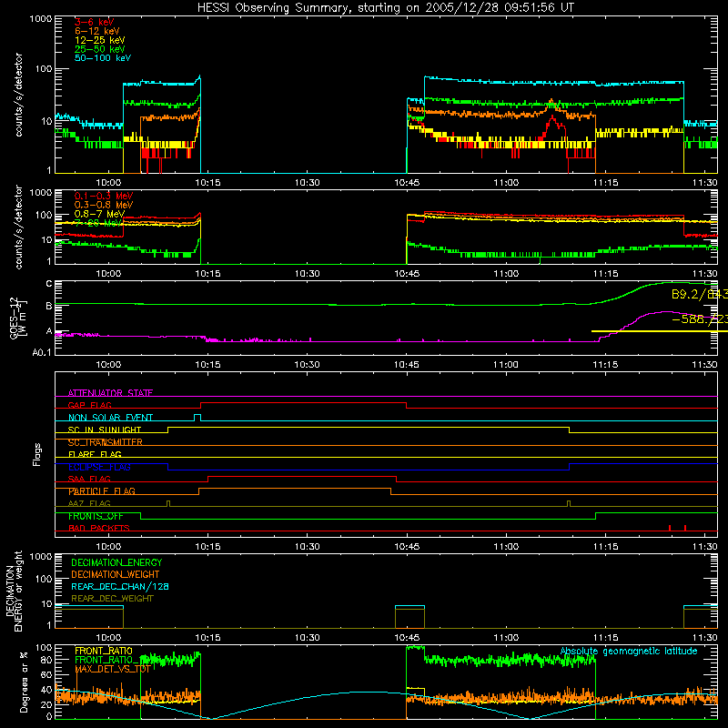Click the first red BAD_PACKETS spike near 11:25
This screenshot has height=728, width=728.
pyautogui.click(x=670, y=528)
